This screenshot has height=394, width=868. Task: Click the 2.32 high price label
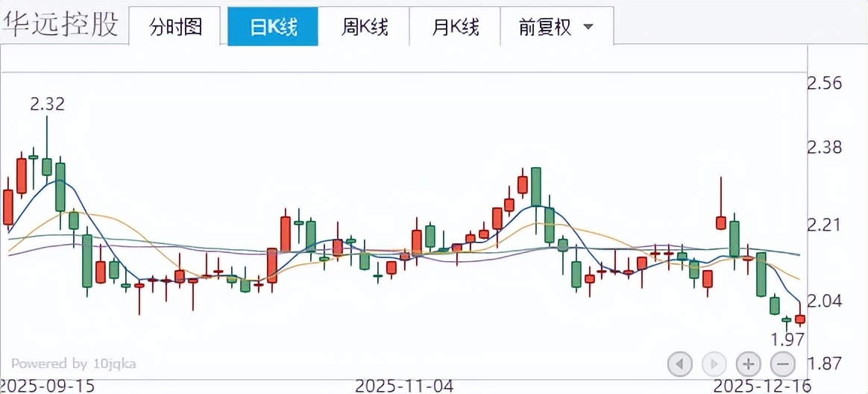click(x=47, y=104)
